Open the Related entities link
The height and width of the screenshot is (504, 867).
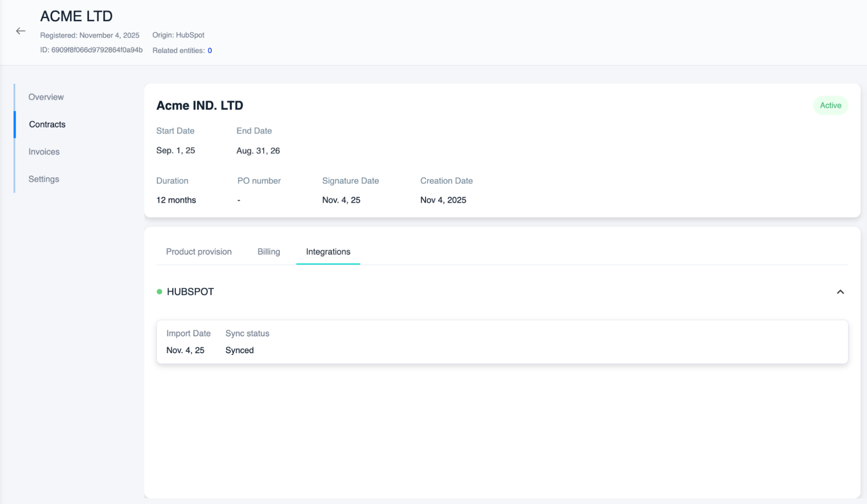(x=209, y=50)
